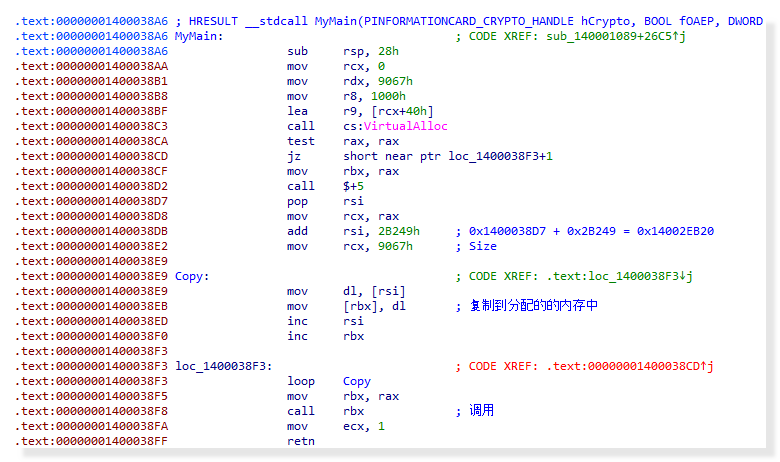Click the 调用 comment beside call rbx
The width and height of the screenshot is (780, 462).
point(481,411)
